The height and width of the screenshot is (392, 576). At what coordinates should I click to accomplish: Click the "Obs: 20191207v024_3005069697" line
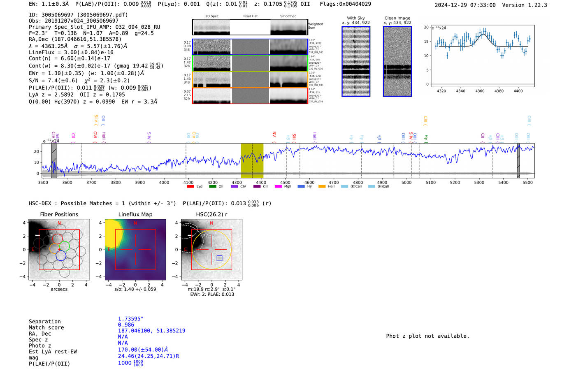coord(74,21)
